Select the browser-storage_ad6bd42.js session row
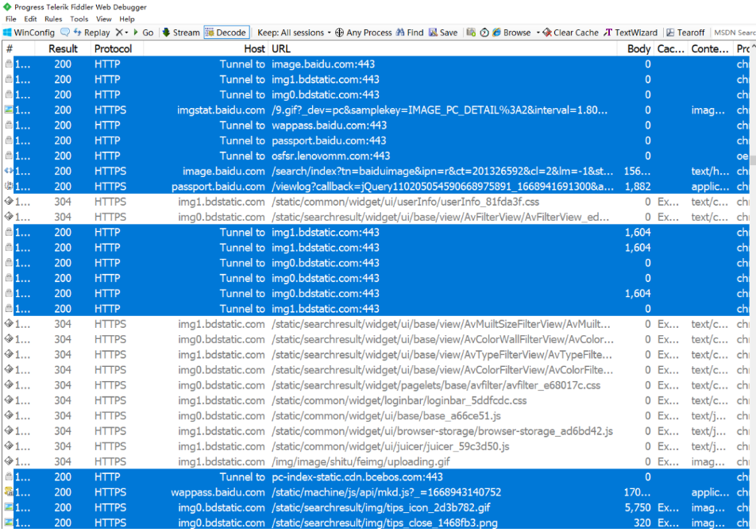Viewport: 756px width, 532px height. tap(376, 431)
